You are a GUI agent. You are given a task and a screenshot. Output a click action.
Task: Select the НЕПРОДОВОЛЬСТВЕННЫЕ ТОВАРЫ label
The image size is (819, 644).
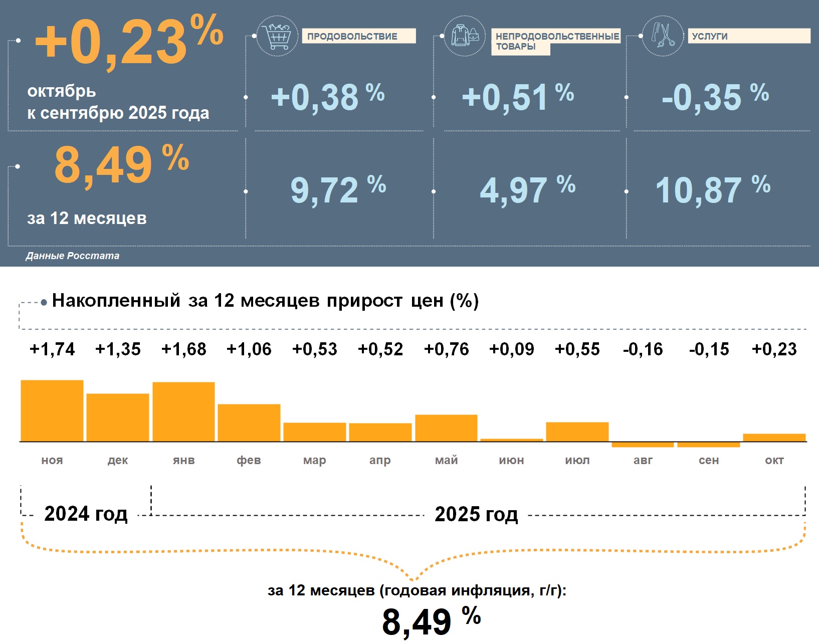point(555,41)
